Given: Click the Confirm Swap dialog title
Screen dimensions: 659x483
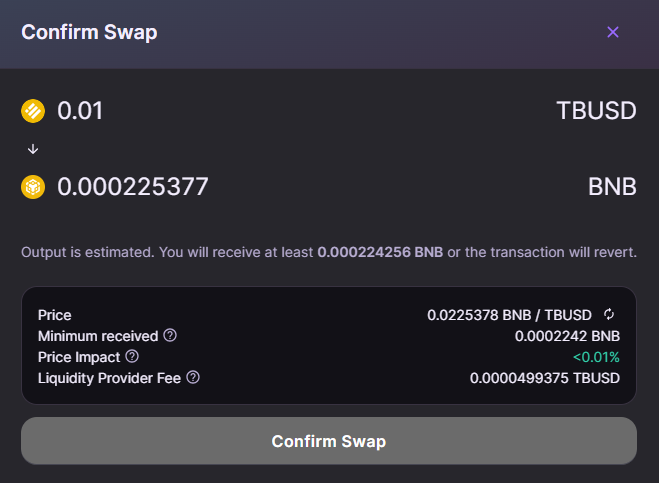Looking at the screenshot, I should click(x=89, y=32).
